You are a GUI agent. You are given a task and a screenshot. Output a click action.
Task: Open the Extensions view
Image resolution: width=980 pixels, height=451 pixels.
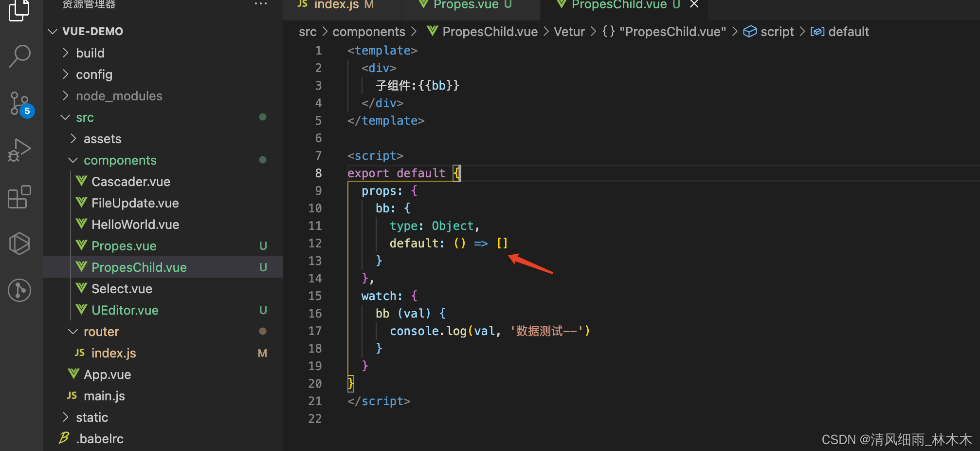tap(19, 197)
